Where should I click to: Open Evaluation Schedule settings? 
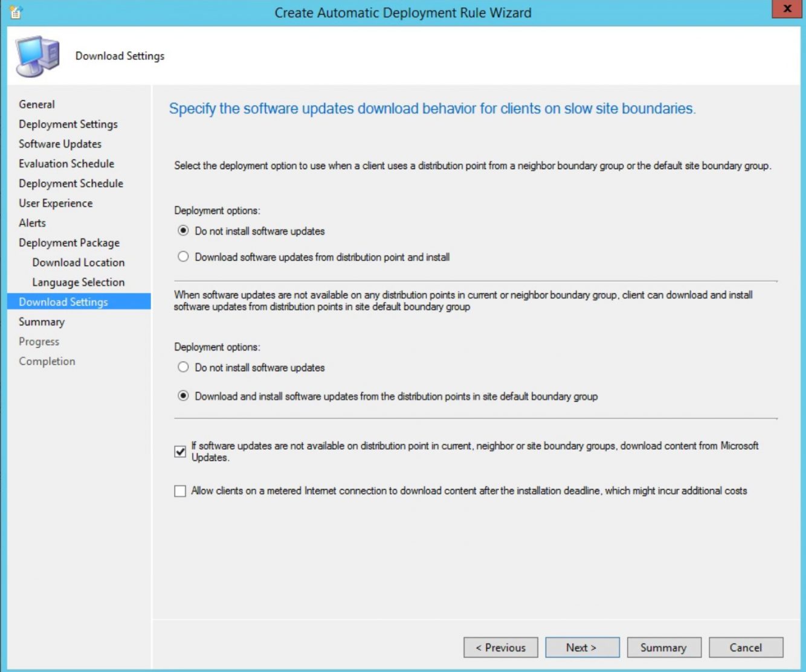66,164
